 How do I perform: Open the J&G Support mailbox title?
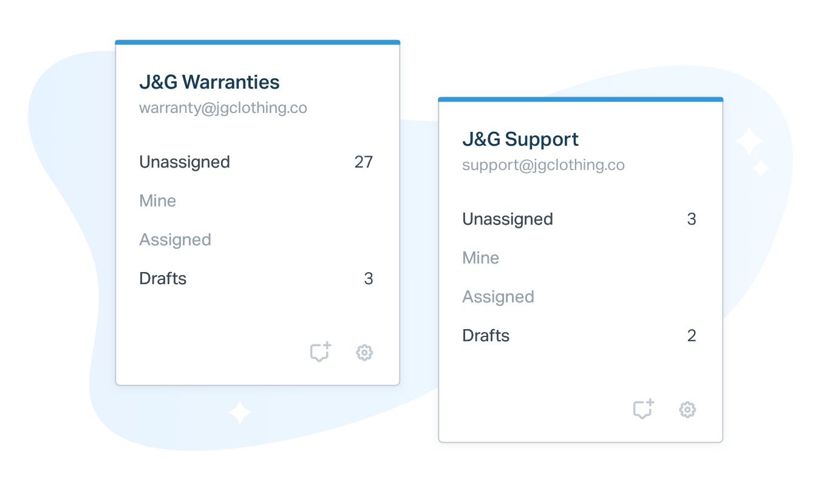click(x=520, y=139)
